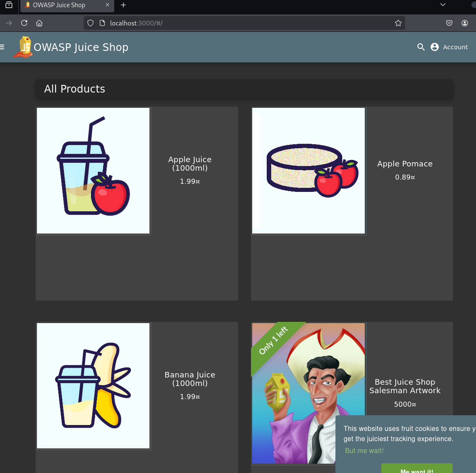Click the Apple Pomace product name
Image resolution: width=476 pixels, height=473 pixels.
point(405,163)
